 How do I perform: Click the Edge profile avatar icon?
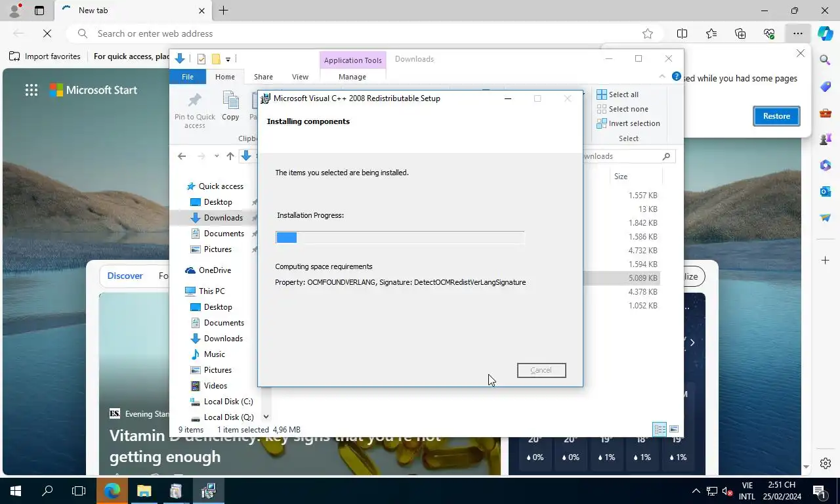pyautogui.click(x=14, y=10)
